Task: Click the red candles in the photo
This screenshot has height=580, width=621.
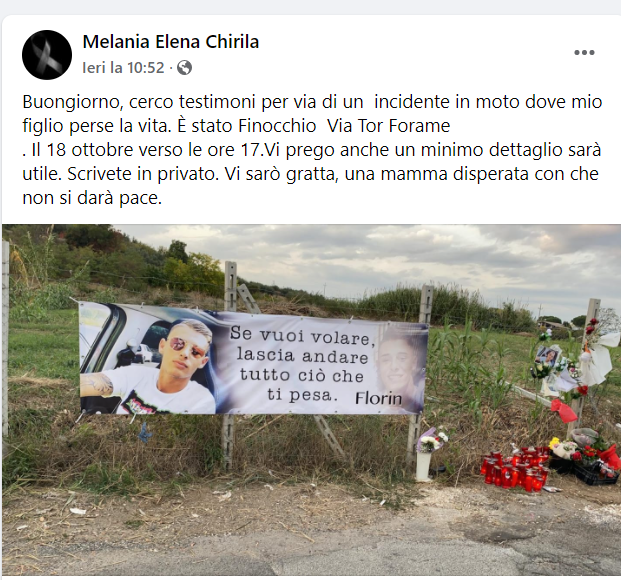Action: pyautogui.click(x=515, y=469)
